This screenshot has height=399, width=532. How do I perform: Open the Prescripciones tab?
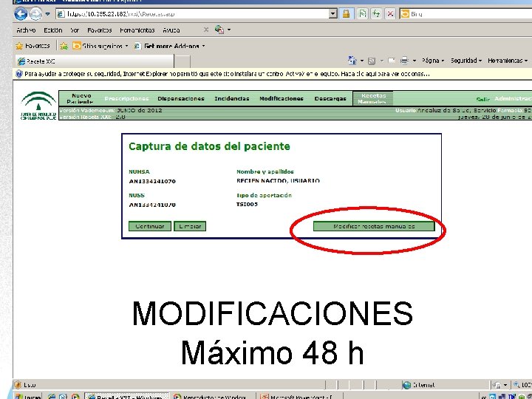126,98
